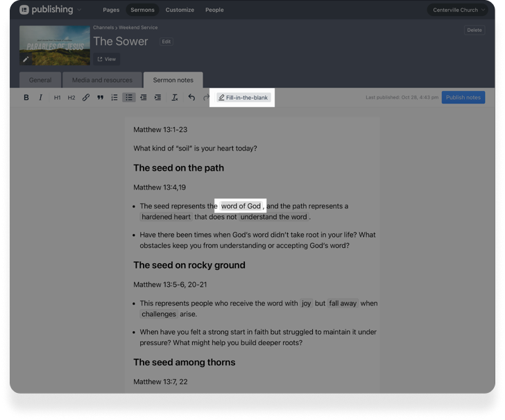Increase indent of selection
This screenshot has width=505, height=420.
pyautogui.click(x=157, y=97)
